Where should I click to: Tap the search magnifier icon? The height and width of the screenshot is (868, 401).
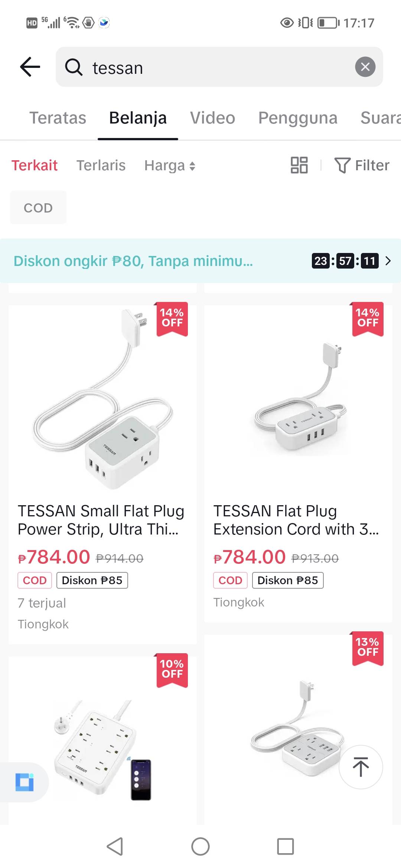(x=74, y=67)
